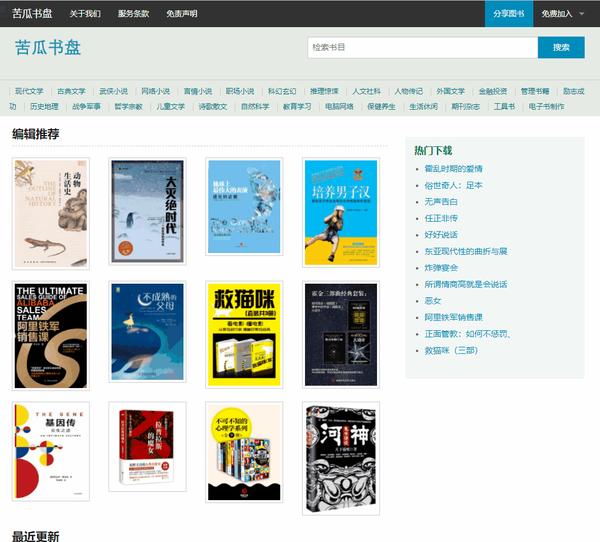Open the 电子书制作 category
Image resolution: width=600 pixels, height=542 pixels.
coord(546,106)
